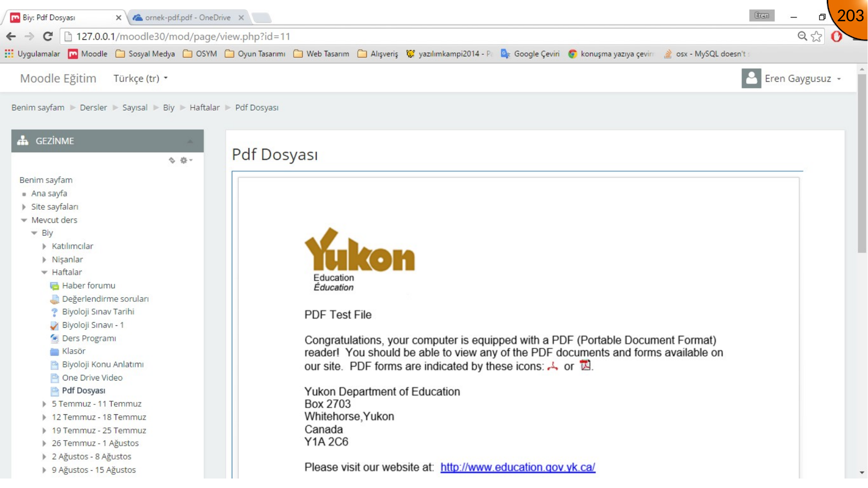Open the Moodle bookmark
Viewport: 868px width, 488px height.
click(x=88, y=54)
